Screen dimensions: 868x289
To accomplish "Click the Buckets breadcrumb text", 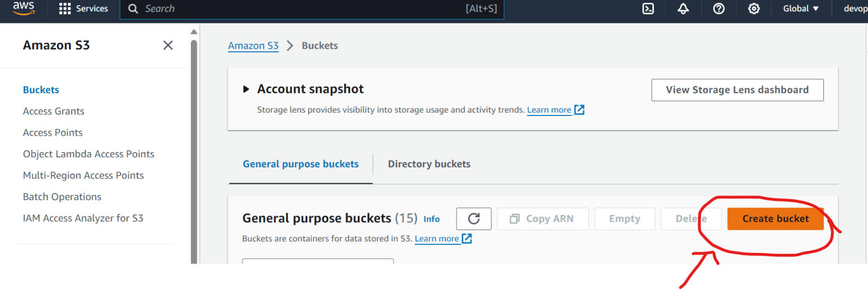I will (x=320, y=46).
